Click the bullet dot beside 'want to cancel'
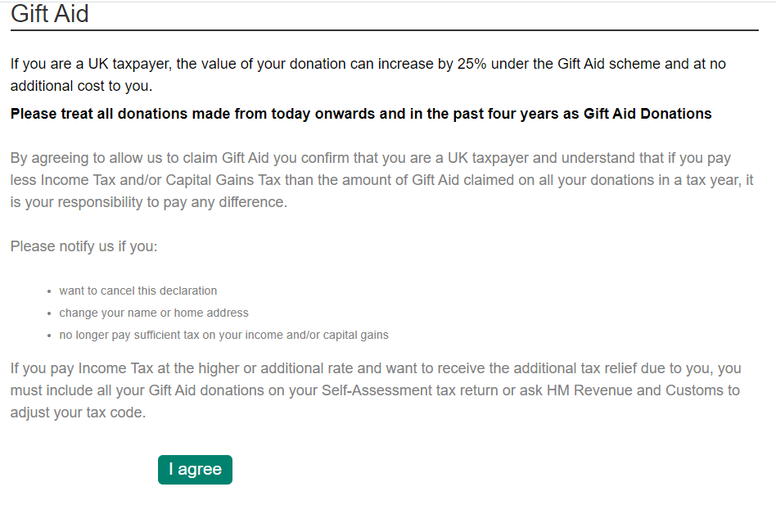 (x=49, y=291)
